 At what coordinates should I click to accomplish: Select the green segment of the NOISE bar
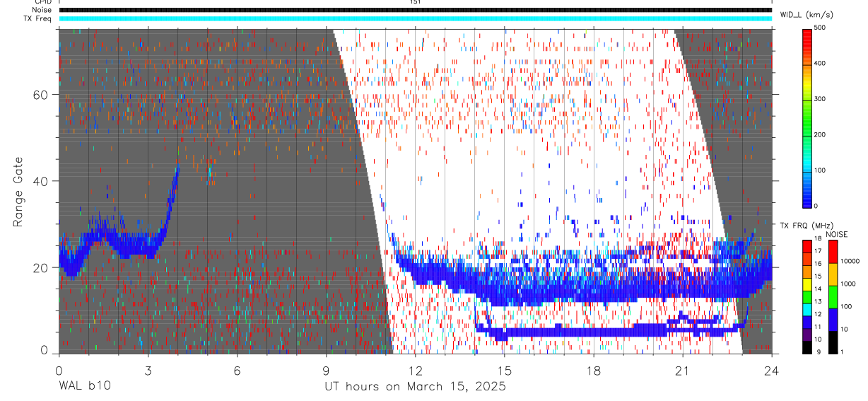click(832, 297)
